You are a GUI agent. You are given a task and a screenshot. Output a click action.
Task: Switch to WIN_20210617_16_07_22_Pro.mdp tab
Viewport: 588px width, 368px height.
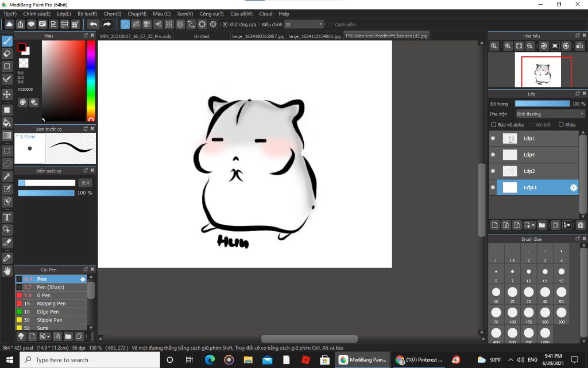136,36
